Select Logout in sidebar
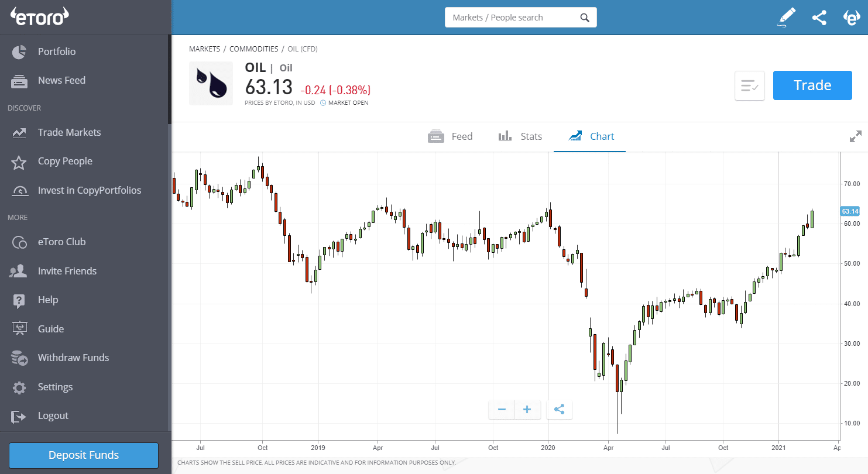Screen dimensions: 868x474 point(53,415)
